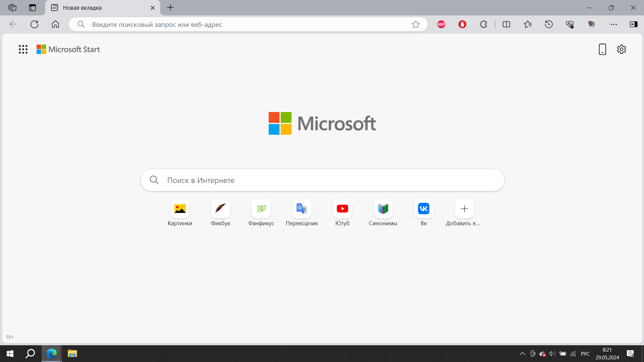Screen dimensions: 644x362
Task: Click the Поиск в Интернете search box
Action: pos(322,180)
